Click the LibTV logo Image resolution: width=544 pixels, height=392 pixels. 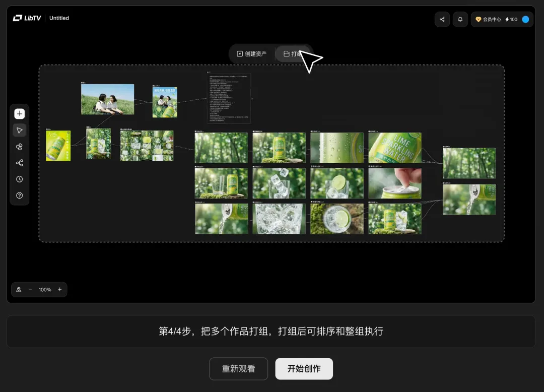tap(27, 18)
